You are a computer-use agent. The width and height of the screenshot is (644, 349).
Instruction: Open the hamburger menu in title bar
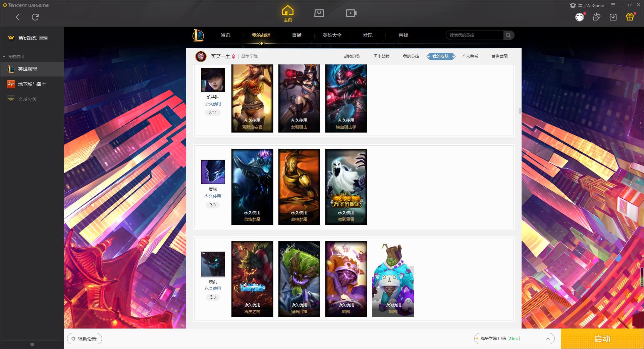(x=613, y=5)
